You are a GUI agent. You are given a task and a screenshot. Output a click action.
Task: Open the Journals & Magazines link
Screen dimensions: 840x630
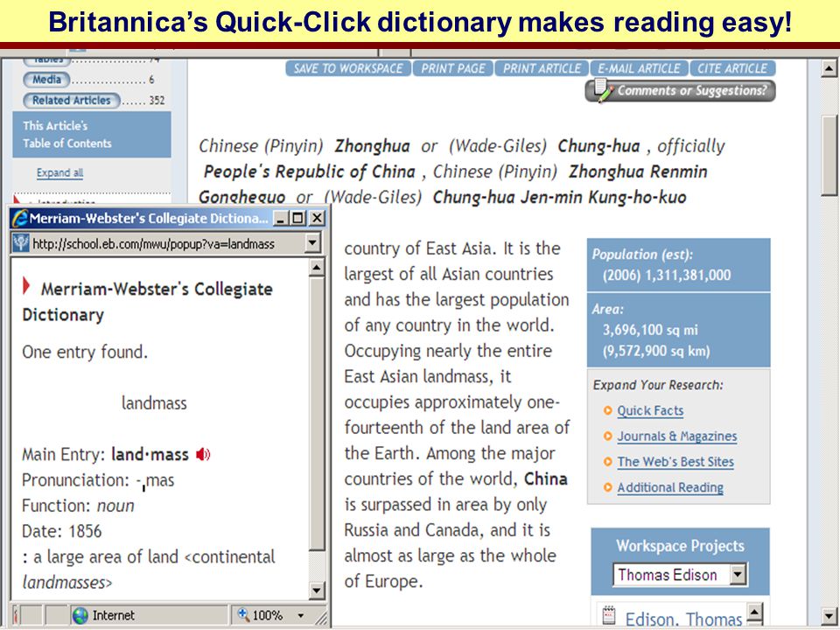click(677, 437)
